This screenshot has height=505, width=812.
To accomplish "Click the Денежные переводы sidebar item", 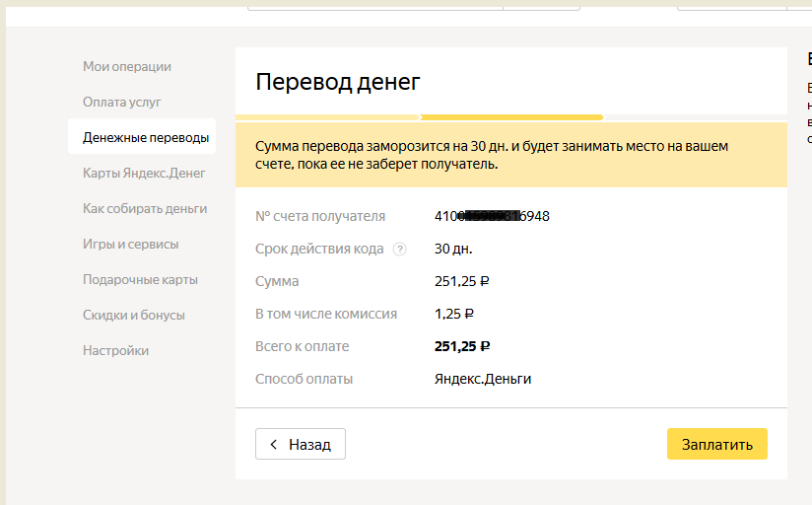I will point(146,137).
